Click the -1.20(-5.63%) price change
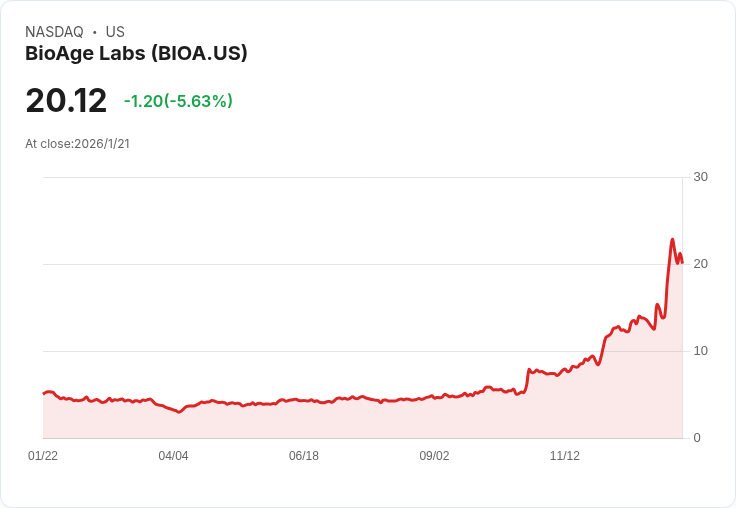 coord(178,101)
